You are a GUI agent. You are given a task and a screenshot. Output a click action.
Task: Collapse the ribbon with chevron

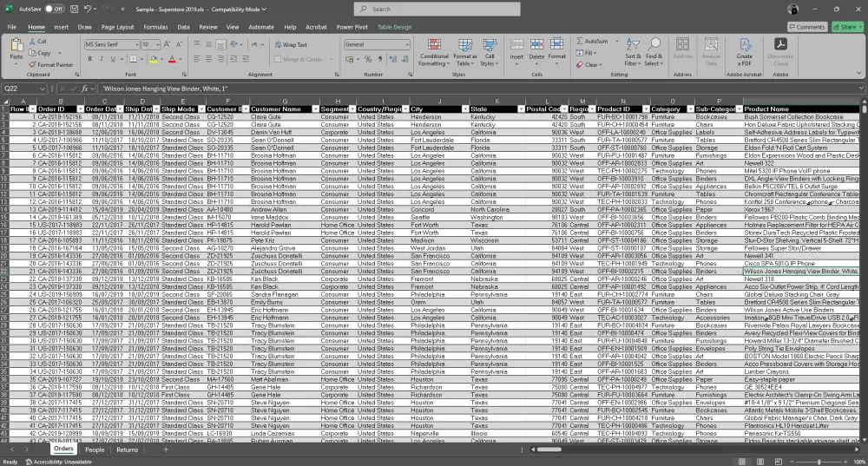point(858,73)
